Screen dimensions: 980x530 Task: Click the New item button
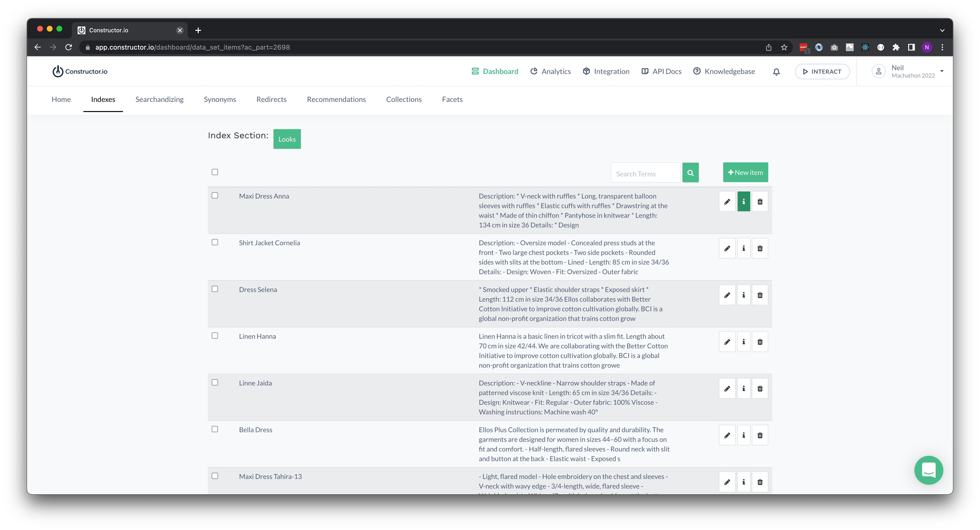point(745,172)
